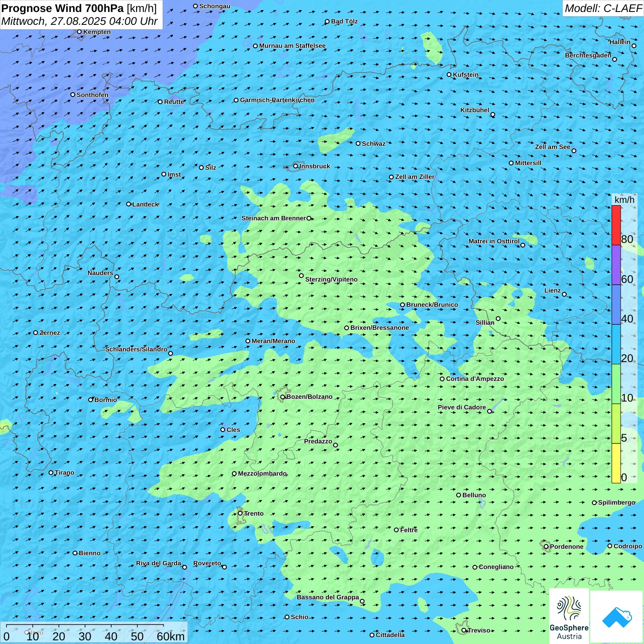Viewport: 644px width, 644px height.
Task: Click the Kempten city marker
Action: pyautogui.click(x=79, y=32)
